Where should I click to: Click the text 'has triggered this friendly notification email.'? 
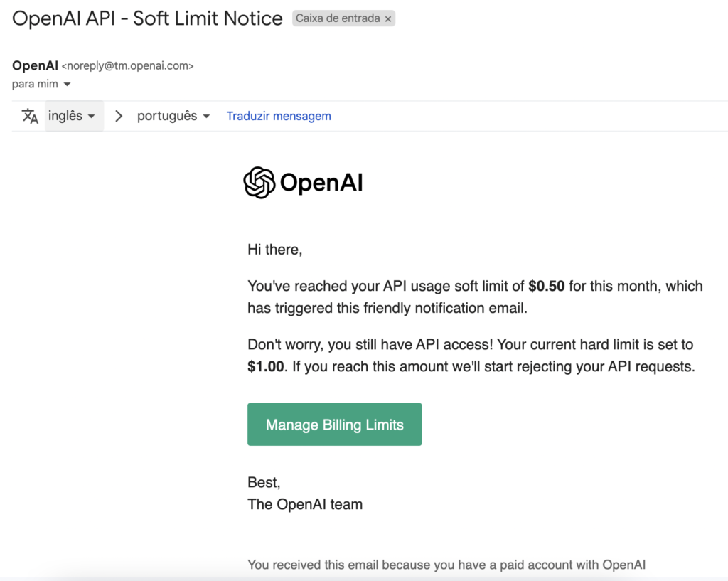point(387,309)
